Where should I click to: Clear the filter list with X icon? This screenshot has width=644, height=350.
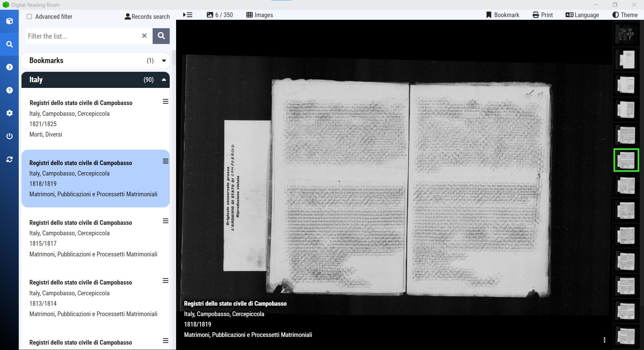click(x=144, y=36)
